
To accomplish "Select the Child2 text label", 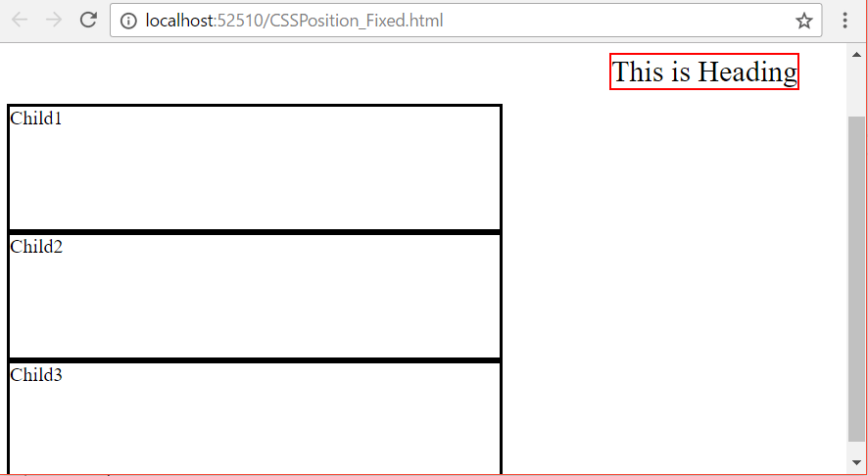I will click(36, 247).
